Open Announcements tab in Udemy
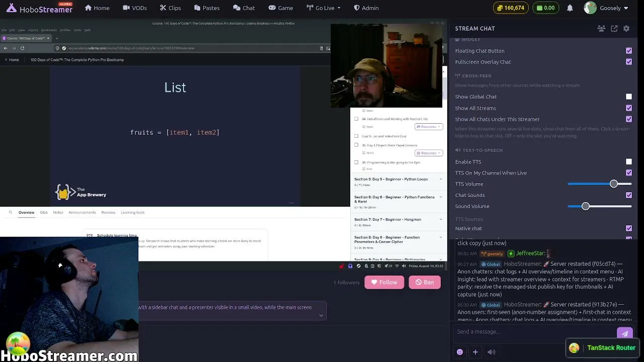 [82, 213]
